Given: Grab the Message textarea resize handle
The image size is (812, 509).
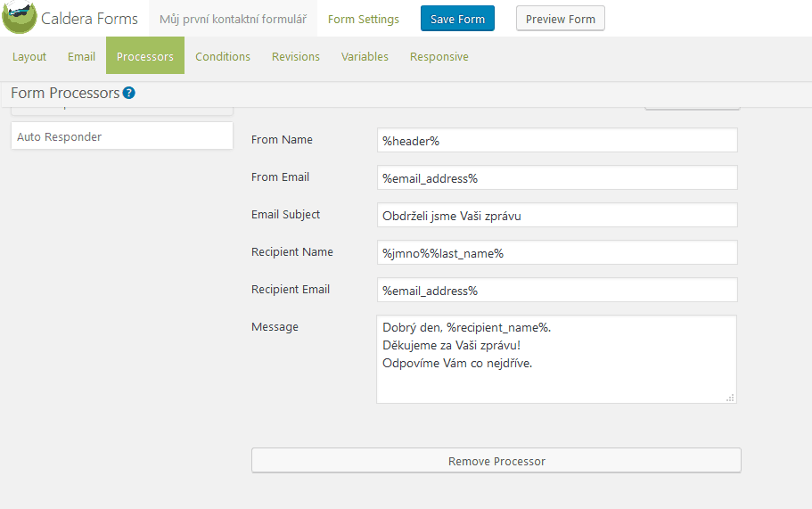Looking at the screenshot, I should tap(730, 398).
